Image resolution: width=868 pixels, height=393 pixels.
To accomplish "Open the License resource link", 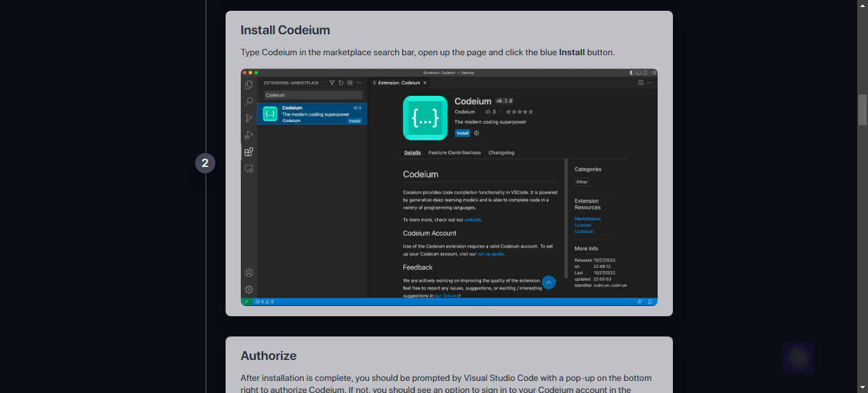I will tap(583, 225).
